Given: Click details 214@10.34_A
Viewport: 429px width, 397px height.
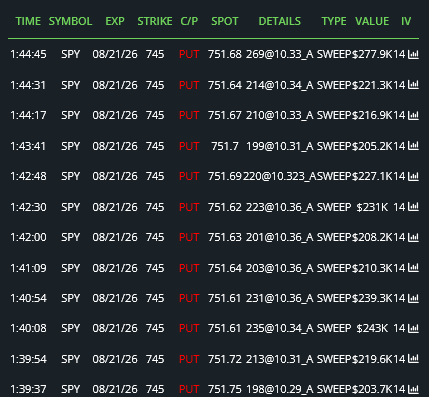Looking at the screenshot, I should pos(280,85).
